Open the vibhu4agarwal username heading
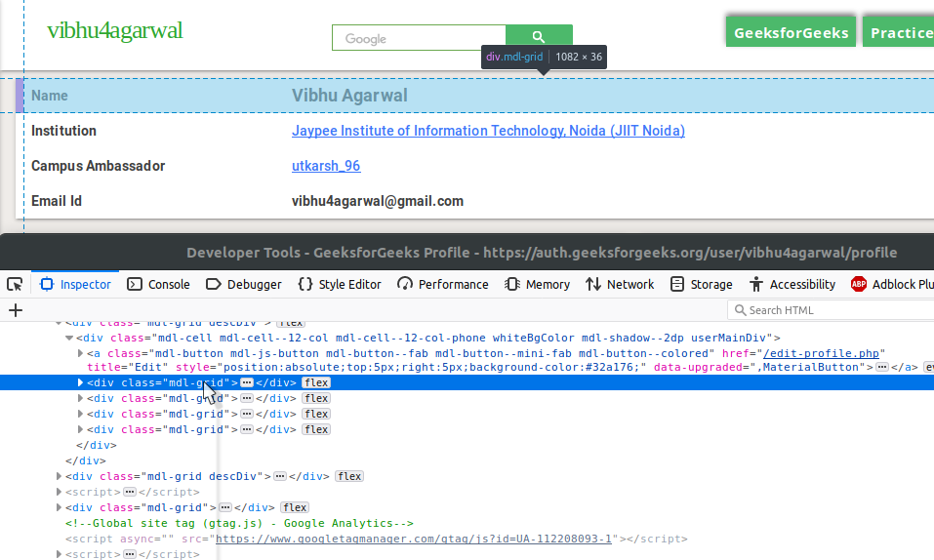Viewport: 934px width, 560px height. tap(115, 30)
